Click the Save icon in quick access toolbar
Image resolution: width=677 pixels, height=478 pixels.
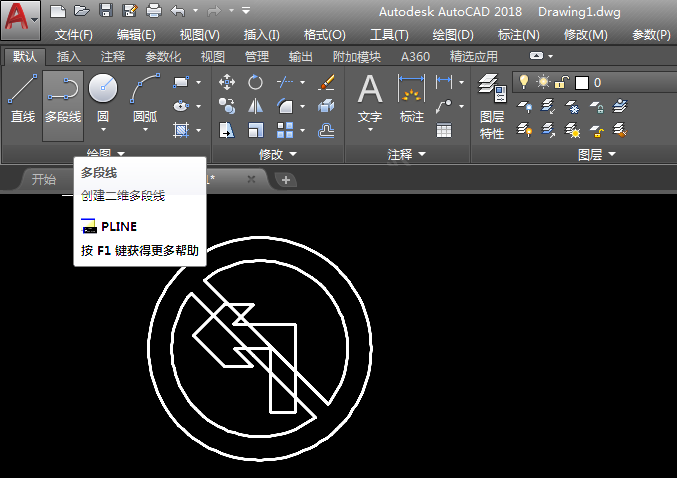click(106, 10)
